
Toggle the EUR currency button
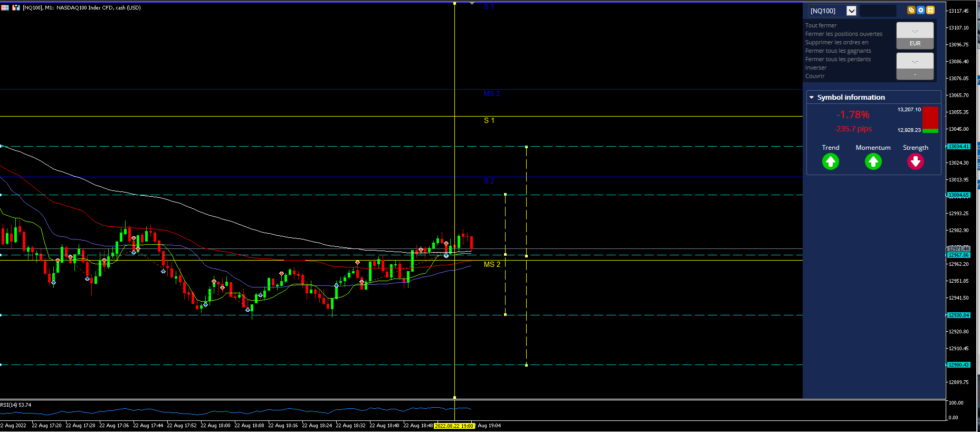915,43
